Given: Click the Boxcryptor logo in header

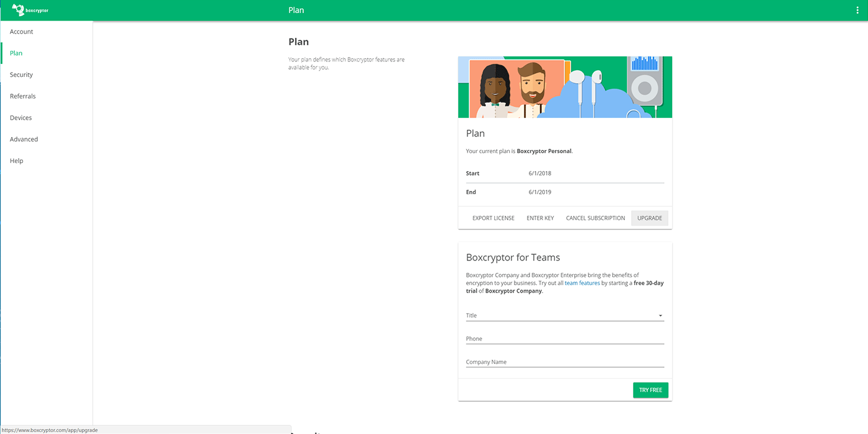Looking at the screenshot, I should pyautogui.click(x=30, y=10).
